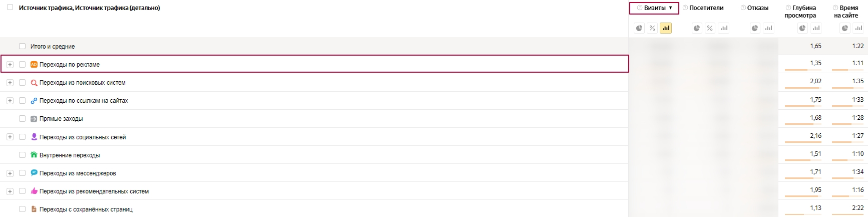Expand Переходы из поисковых систем row
Screen dimensions: 868x217
click(x=10, y=83)
